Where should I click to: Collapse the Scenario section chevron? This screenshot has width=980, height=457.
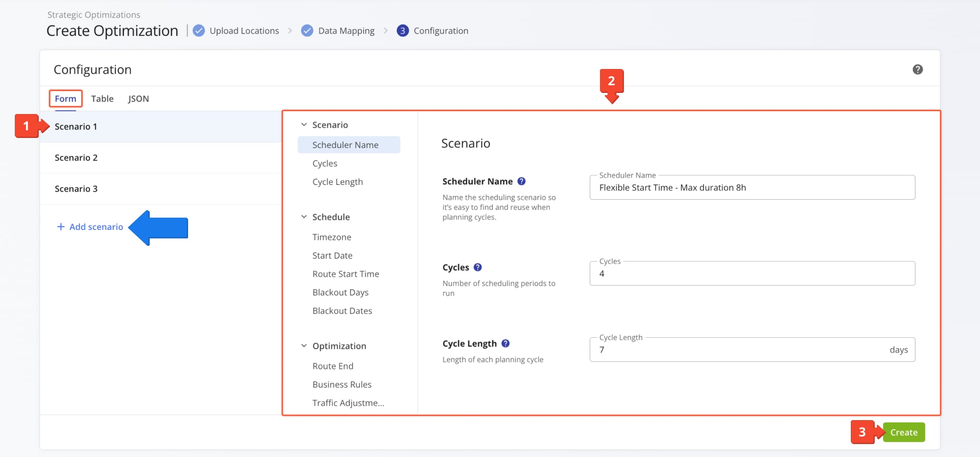[x=304, y=125]
